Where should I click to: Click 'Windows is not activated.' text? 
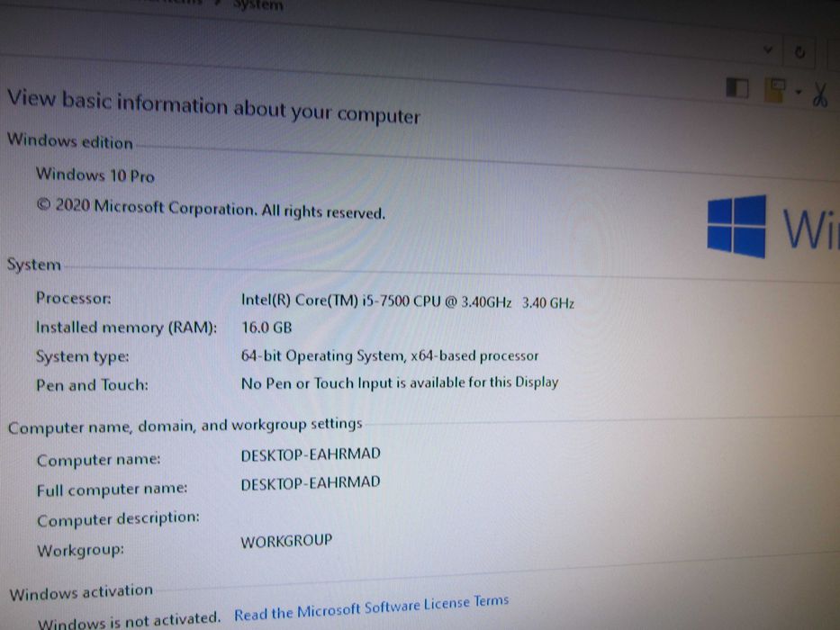(129, 621)
